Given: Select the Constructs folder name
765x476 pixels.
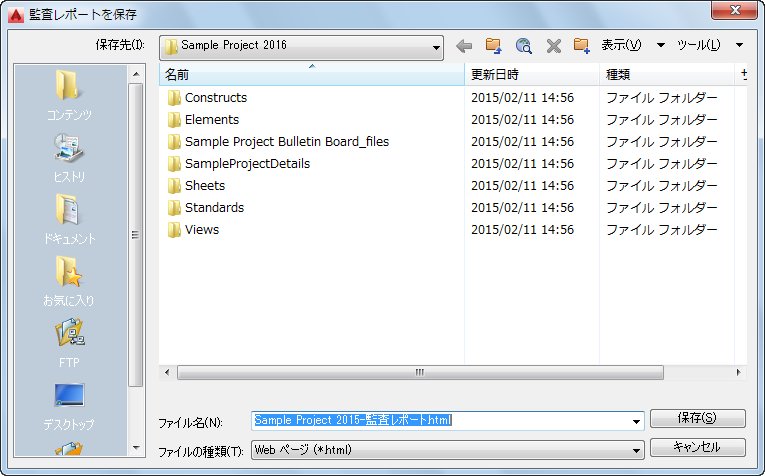Looking at the screenshot, I should coord(216,98).
